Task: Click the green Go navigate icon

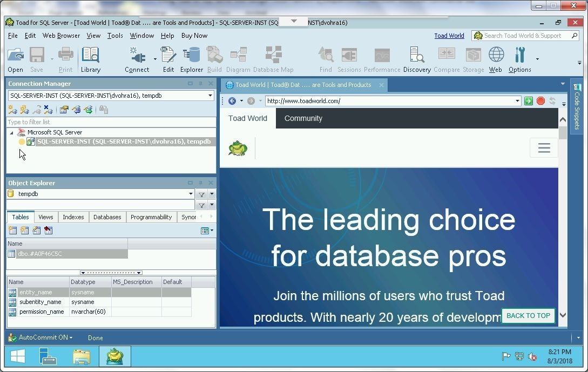Action: pyautogui.click(x=529, y=101)
